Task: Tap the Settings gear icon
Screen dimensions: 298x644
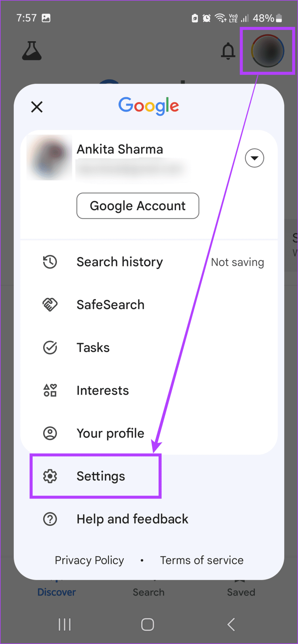Action: [x=50, y=476]
